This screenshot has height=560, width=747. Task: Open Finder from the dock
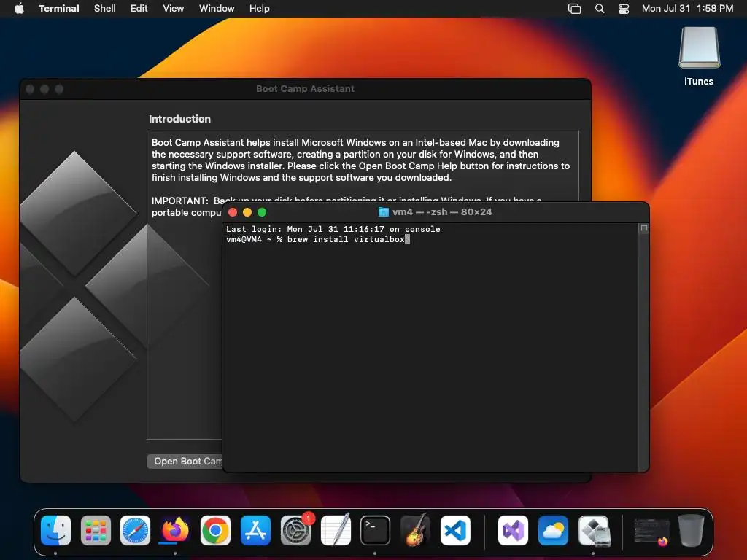(55, 531)
